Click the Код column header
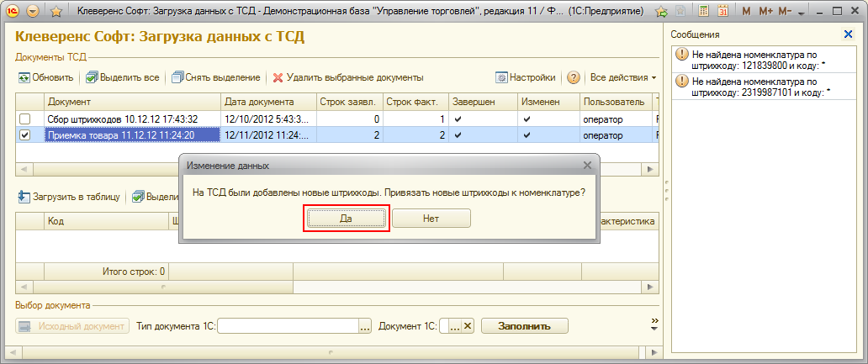 105,221
